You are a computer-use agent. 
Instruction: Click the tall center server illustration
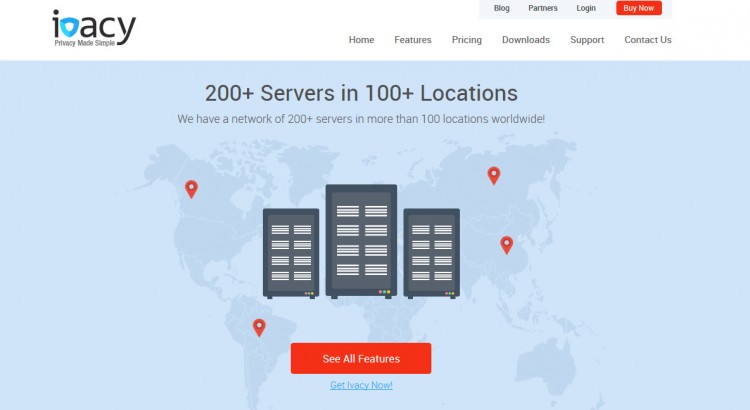pos(361,242)
